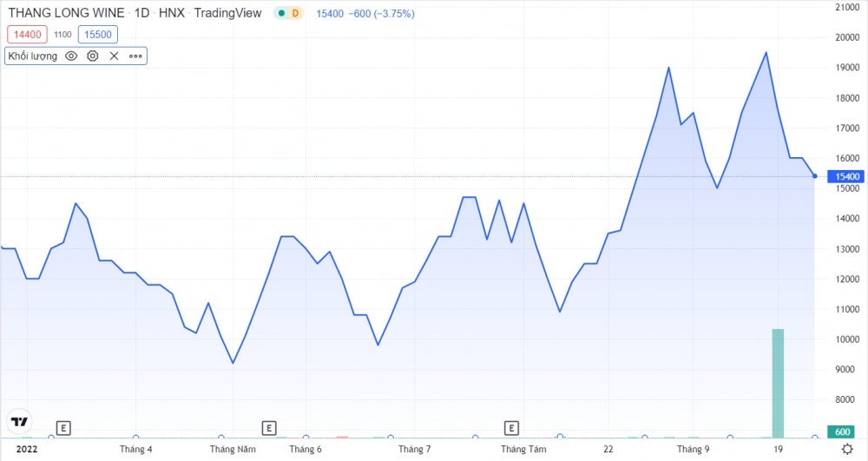Click the green market status dot
Image resolution: width=868 pixels, height=461 pixels.
tap(282, 13)
